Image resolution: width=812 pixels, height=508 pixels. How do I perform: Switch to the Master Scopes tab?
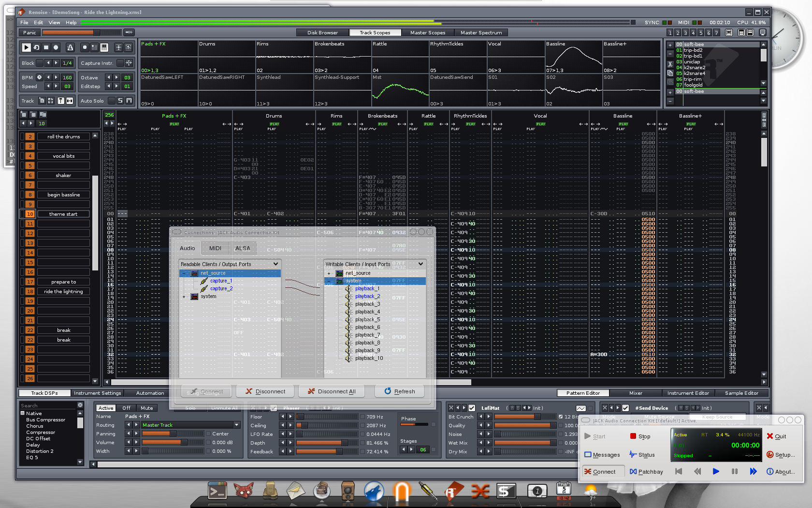click(428, 32)
